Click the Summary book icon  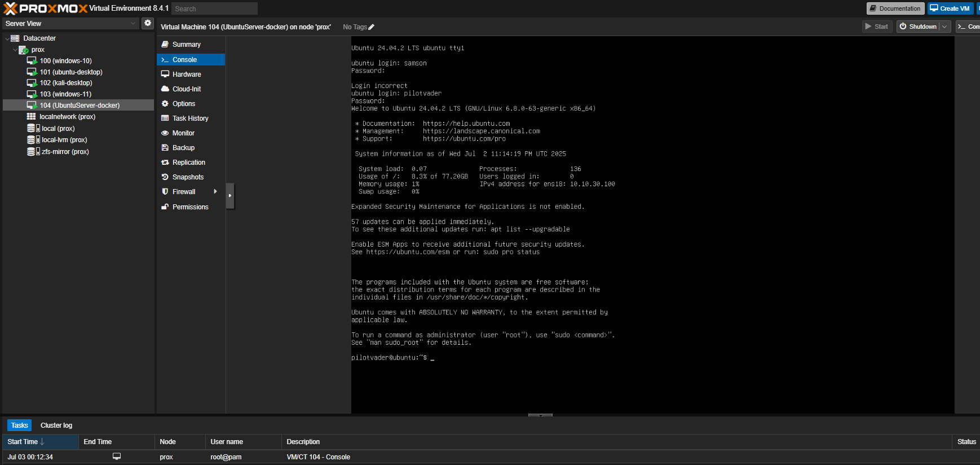(165, 45)
